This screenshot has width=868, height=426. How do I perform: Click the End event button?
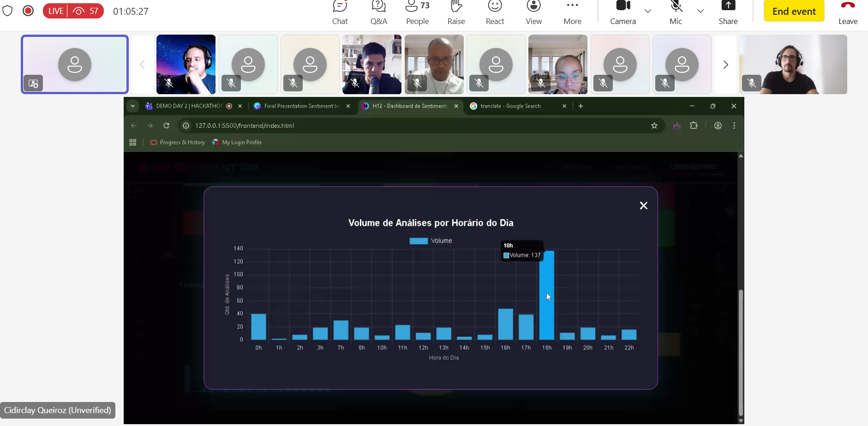pyautogui.click(x=794, y=11)
